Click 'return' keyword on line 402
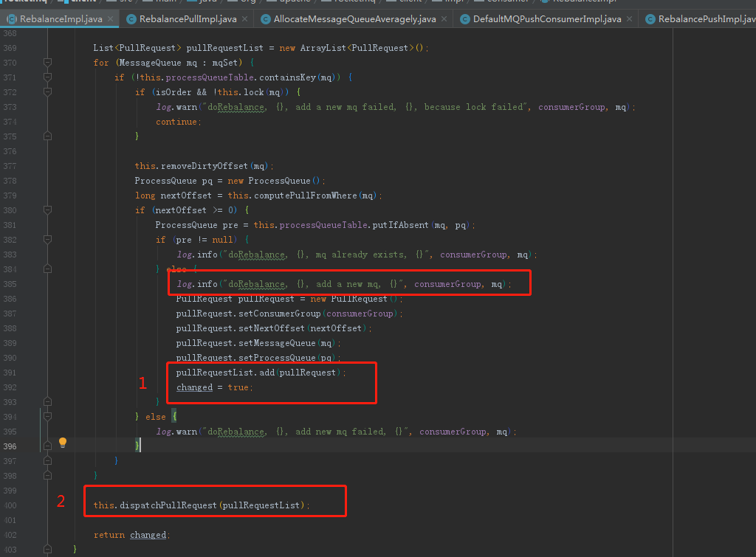This screenshot has height=557, width=756. click(109, 534)
